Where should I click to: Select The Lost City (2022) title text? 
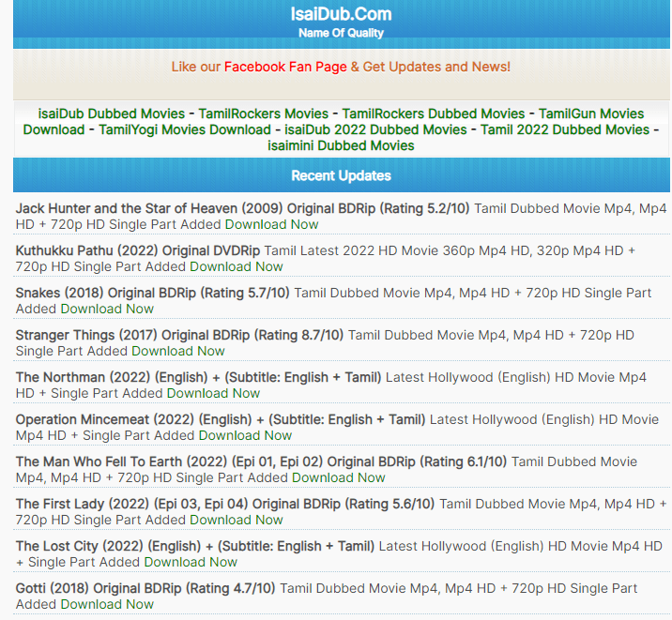[x=195, y=546]
